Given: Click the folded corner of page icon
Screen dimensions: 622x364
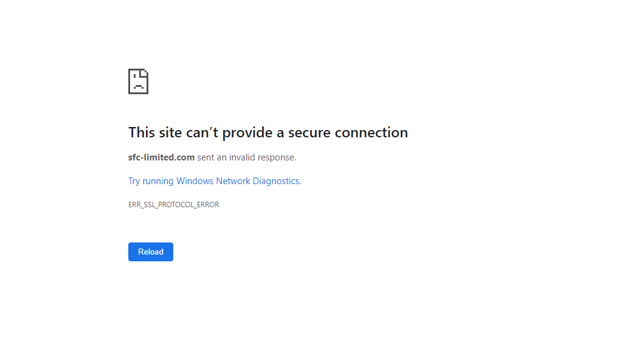Looking at the screenshot, I should (x=144, y=73).
